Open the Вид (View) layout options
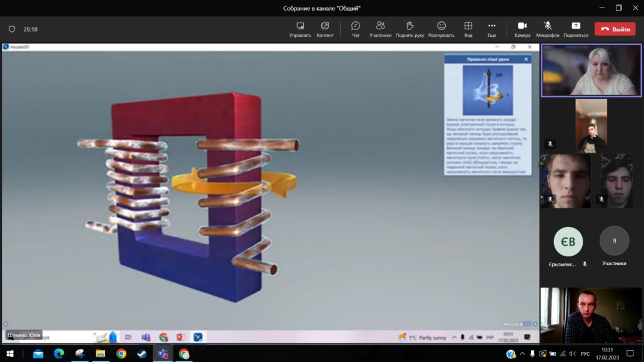 tap(468, 26)
